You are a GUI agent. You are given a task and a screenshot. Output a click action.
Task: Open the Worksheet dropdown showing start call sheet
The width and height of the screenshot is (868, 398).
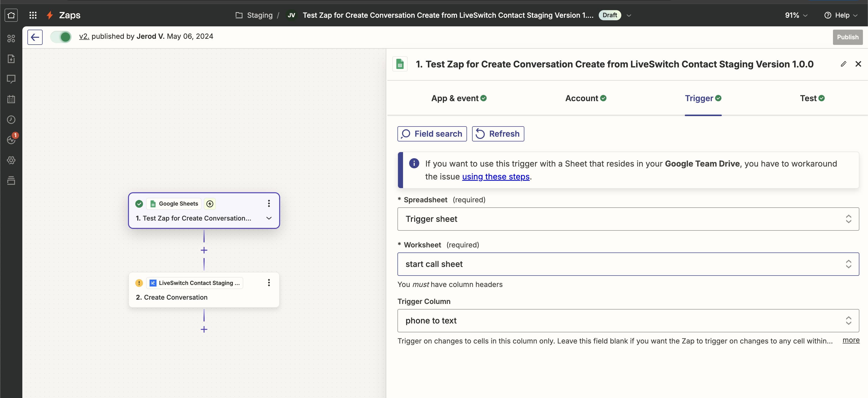coord(628,264)
